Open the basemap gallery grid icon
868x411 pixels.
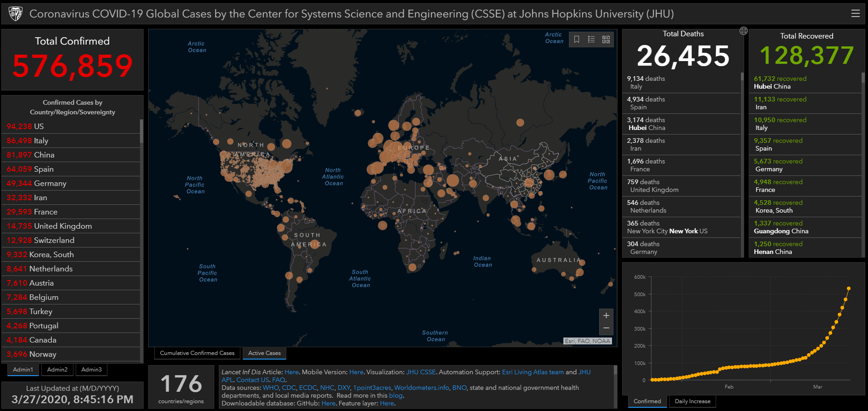pyautogui.click(x=606, y=39)
